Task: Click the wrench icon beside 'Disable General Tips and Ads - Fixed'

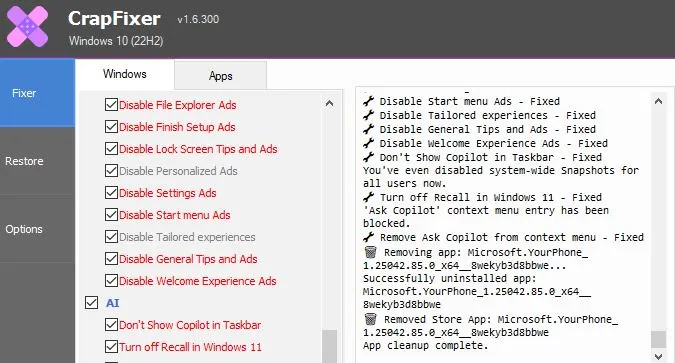Action: tap(368, 129)
